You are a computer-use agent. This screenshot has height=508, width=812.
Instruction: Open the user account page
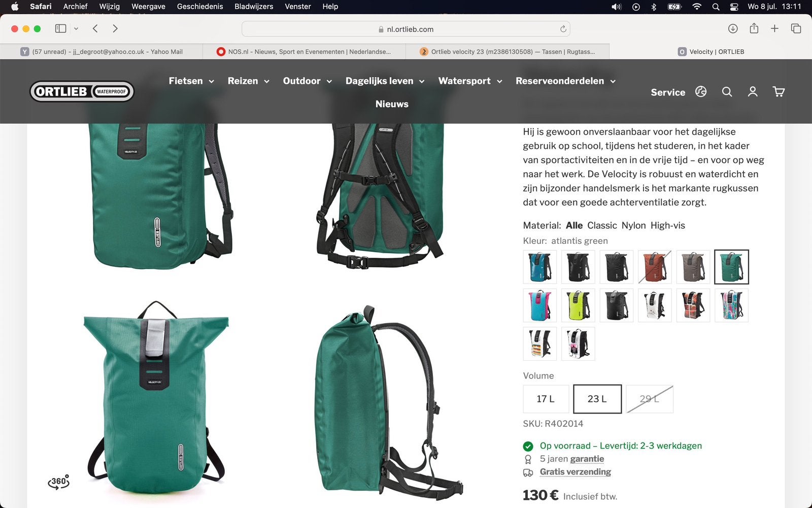(753, 91)
